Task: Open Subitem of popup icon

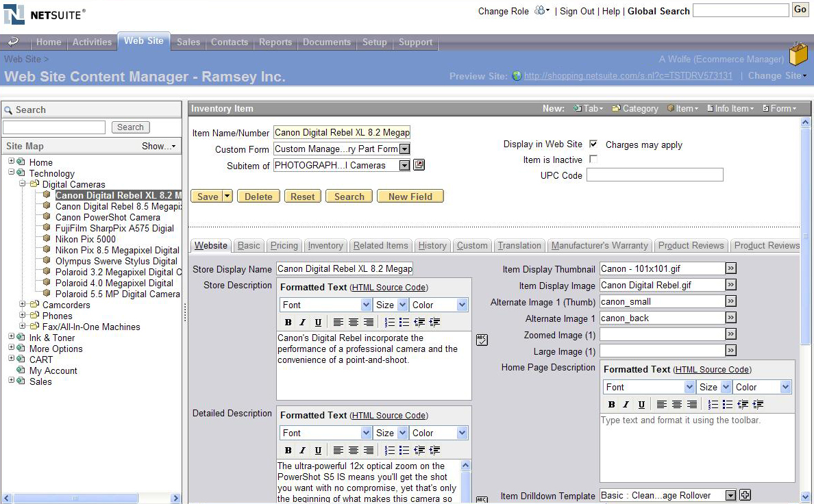Action: (419, 165)
